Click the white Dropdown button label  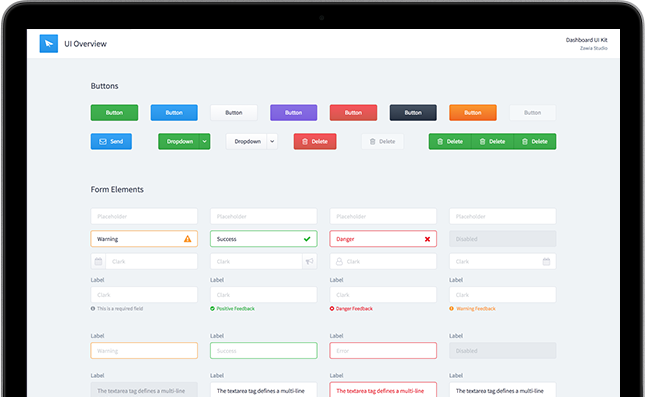point(247,141)
